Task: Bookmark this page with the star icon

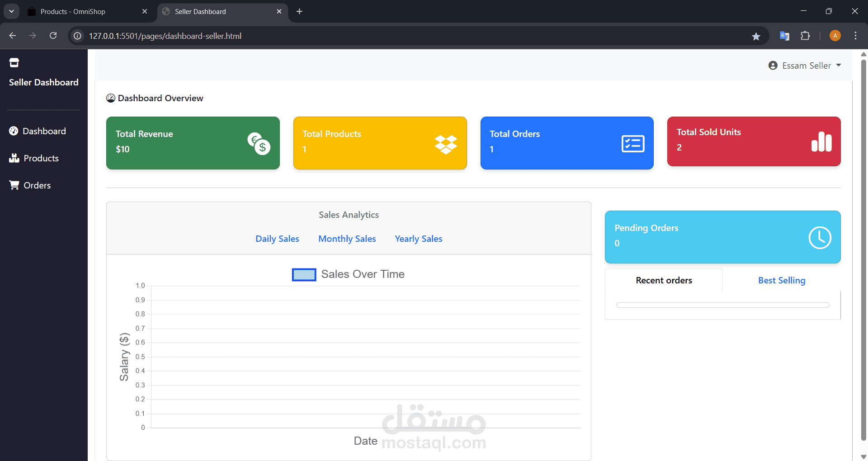Action: [756, 36]
